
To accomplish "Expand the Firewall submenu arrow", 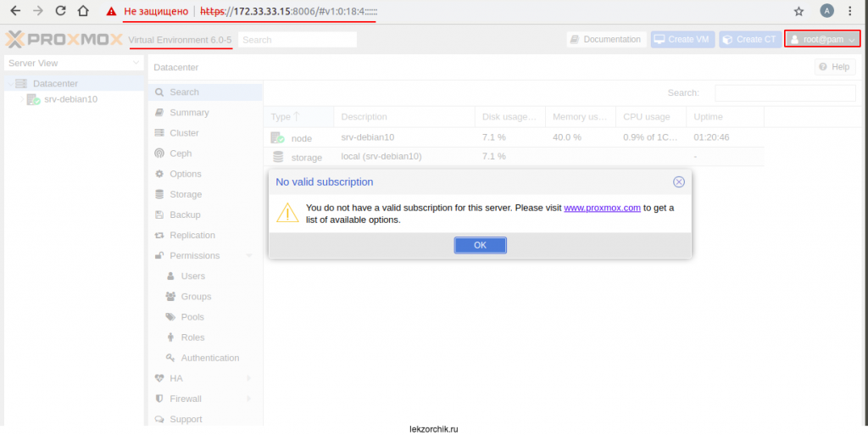I will click(x=248, y=399).
